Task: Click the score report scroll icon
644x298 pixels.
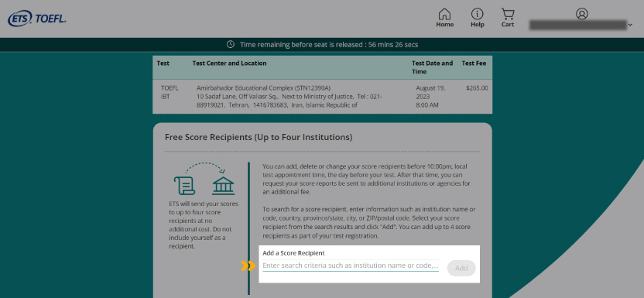Action: pyautogui.click(x=184, y=185)
